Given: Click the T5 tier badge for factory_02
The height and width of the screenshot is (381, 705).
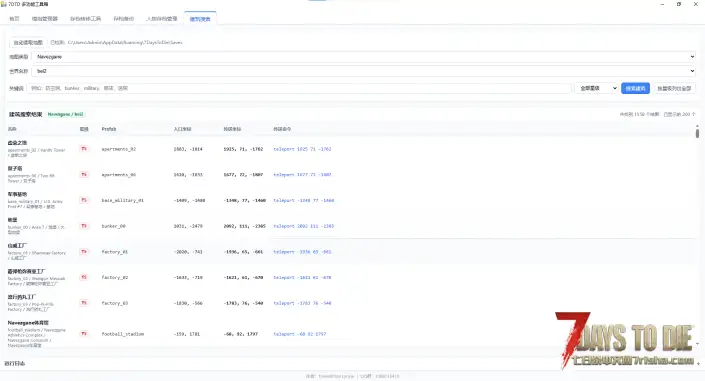Looking at the screenshot, I should [84, 277].
